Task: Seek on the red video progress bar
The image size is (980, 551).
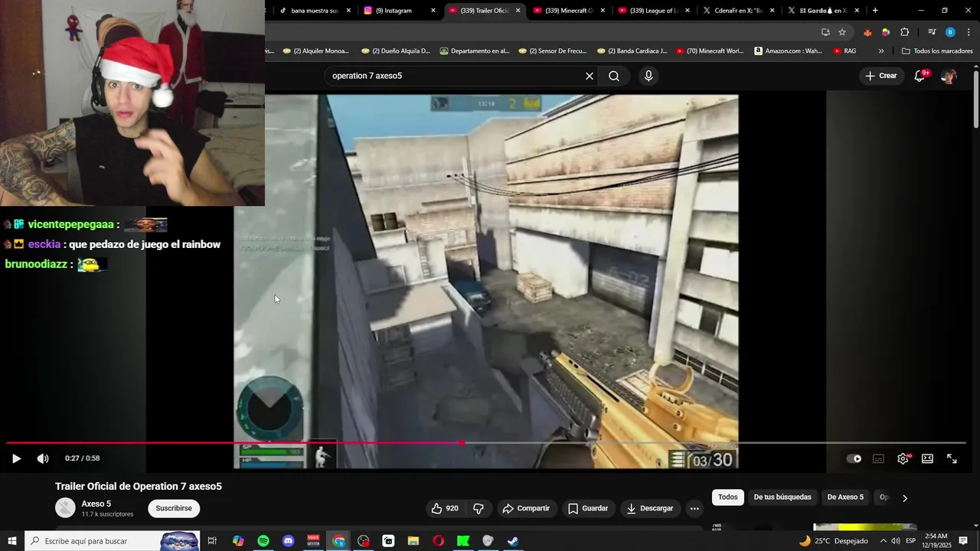Action: 486,442
